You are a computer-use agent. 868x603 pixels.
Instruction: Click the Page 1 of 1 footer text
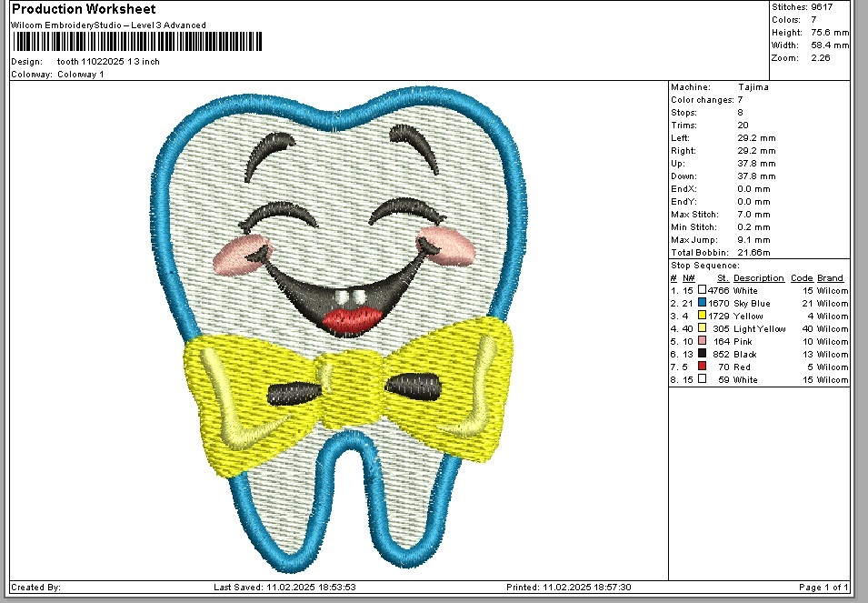(x=823, y=588)
